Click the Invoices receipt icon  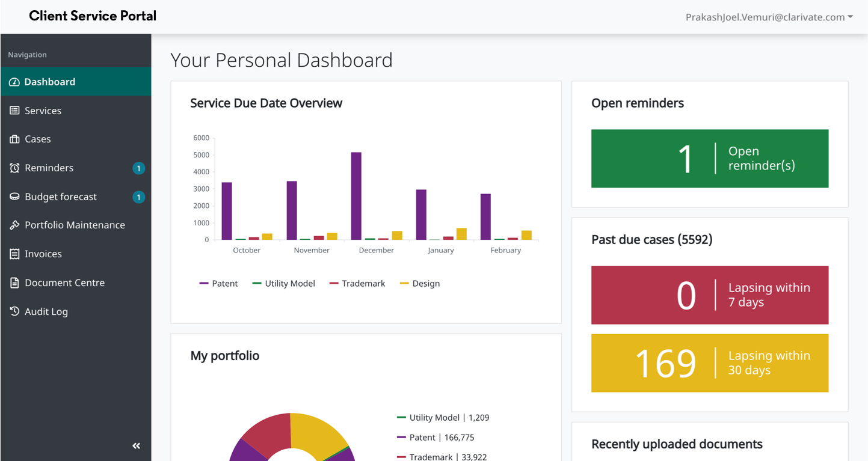(x=14, y=254)
